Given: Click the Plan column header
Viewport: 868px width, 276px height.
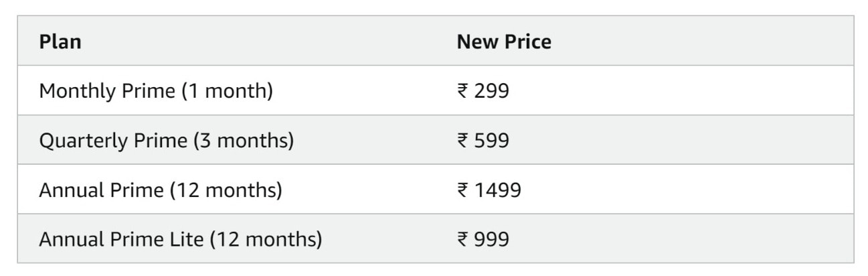Looking at the screenshot, I should (60, 42).
